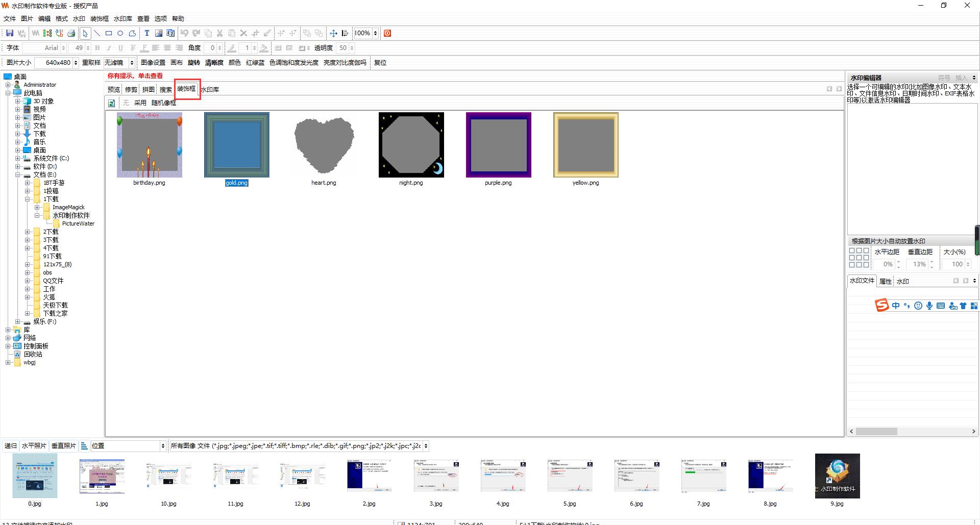
Task: Open the 100% zoom level dropdown
Action: pos(375,33)
